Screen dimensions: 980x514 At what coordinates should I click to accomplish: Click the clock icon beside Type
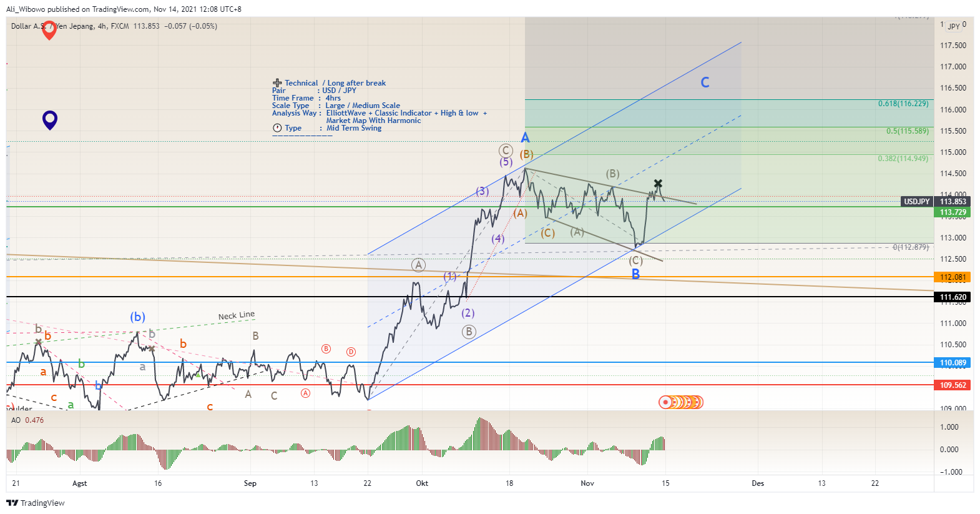coord(277,128)
